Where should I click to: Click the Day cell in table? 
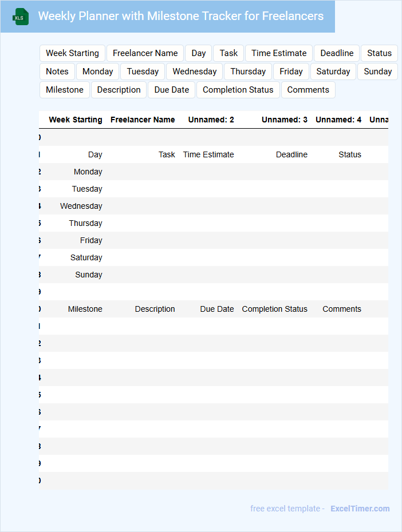pos(95,154)
